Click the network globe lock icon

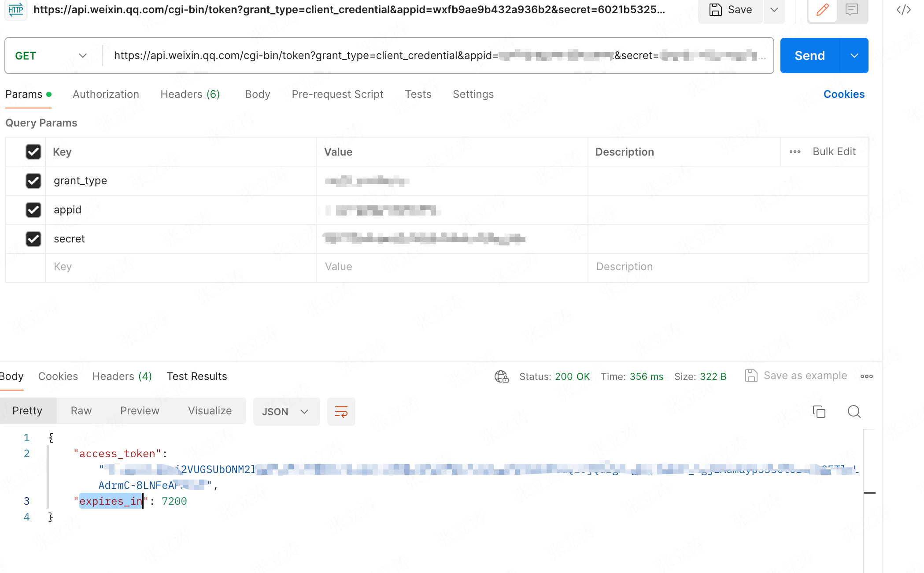tap(501, 376)
